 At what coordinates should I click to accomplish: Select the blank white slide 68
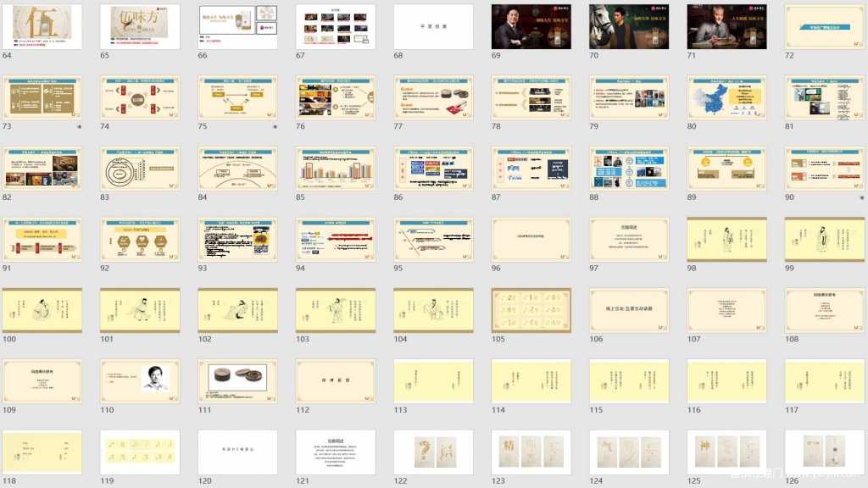coord(433,27)
